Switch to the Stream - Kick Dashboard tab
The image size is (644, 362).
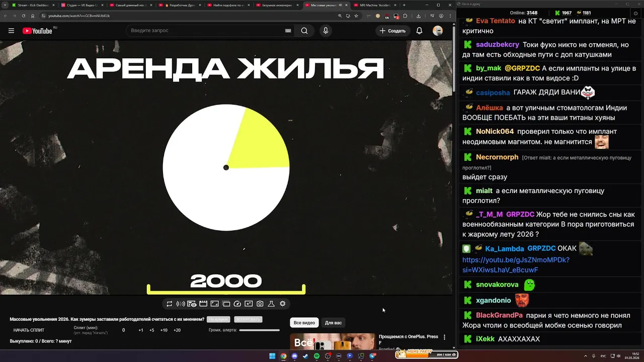[x=33, y=5]
